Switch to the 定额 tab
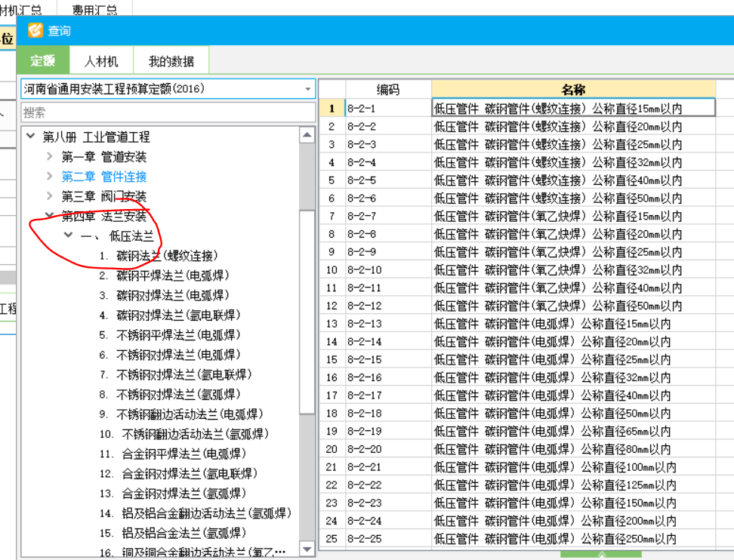Image resolution: width=734 pixels, height=560 pixels. pyautogui.click(x=43, y=61)
